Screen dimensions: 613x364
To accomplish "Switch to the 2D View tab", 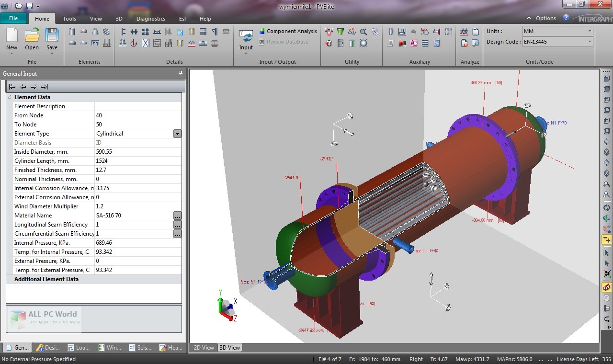I will pyautogui.click(x=204, y=348).
